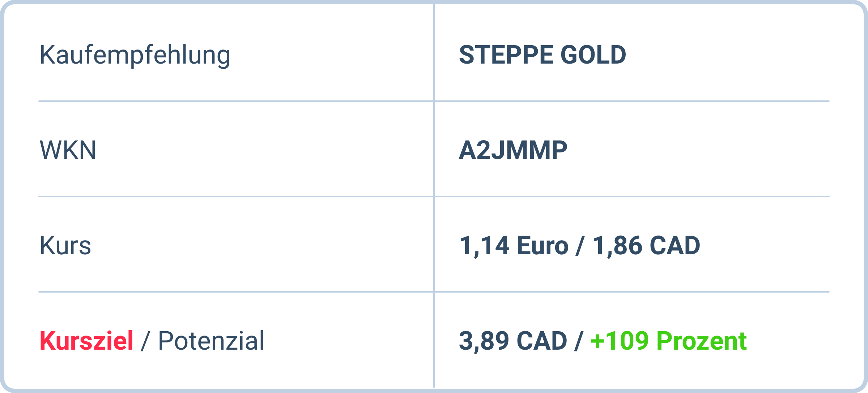Click the green +109 Prozent value
The width and height of the screenshot is (868, 393).
click(x=668, y=341)
